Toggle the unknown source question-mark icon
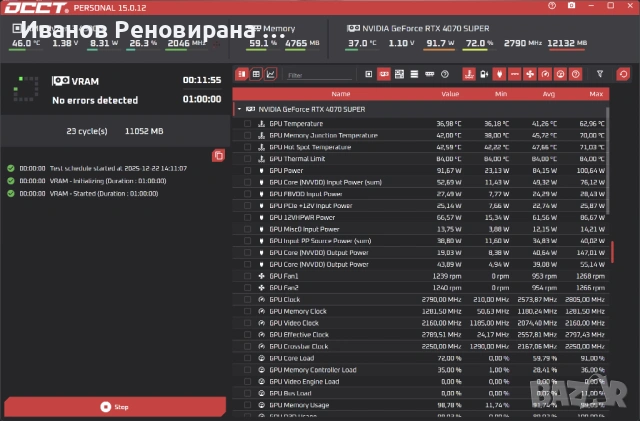 tap(445, 74)
